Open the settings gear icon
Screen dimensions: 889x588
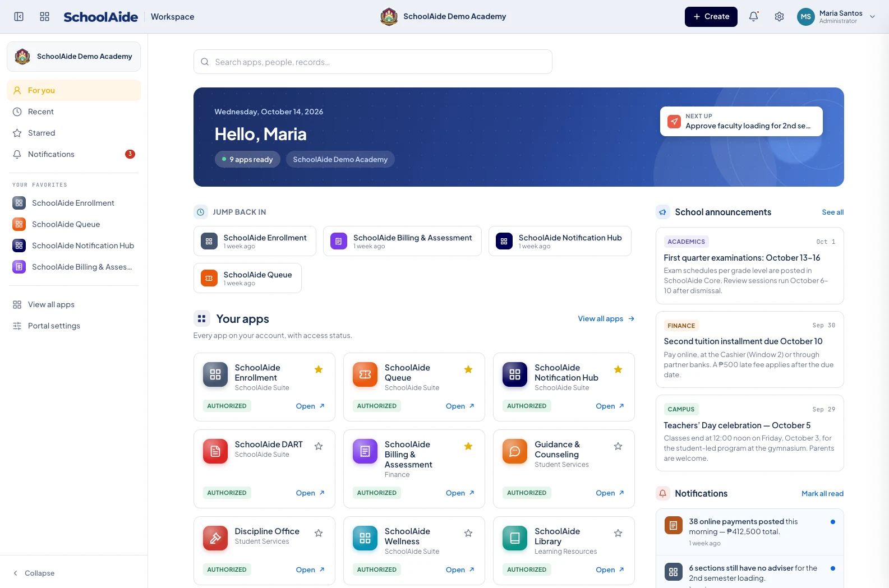click(x=779, y=17)
